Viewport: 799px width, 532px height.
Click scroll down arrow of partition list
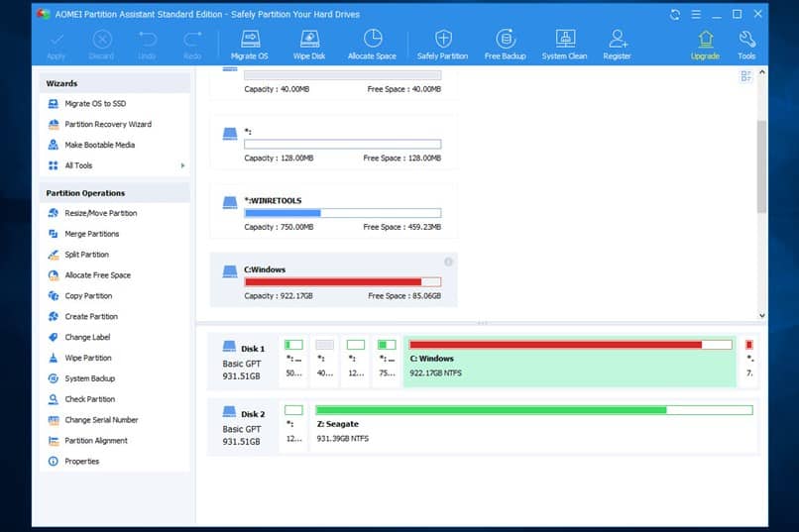click(x=761, y=316)
